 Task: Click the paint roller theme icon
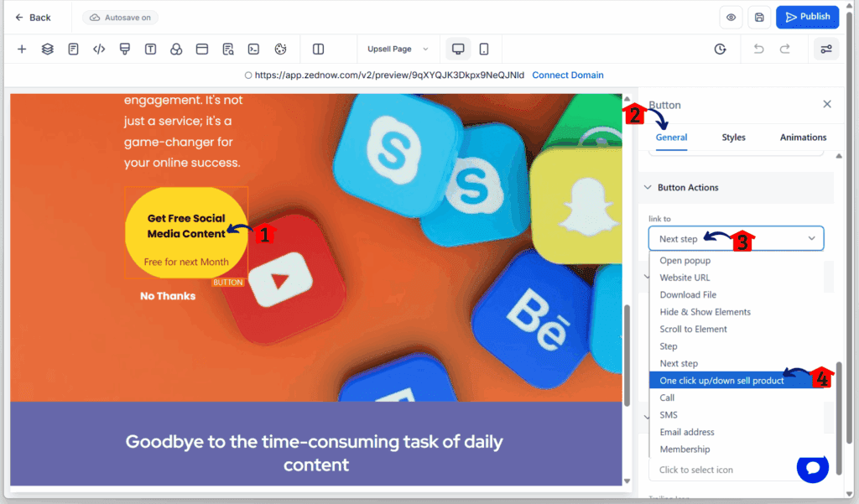(125, 49)
